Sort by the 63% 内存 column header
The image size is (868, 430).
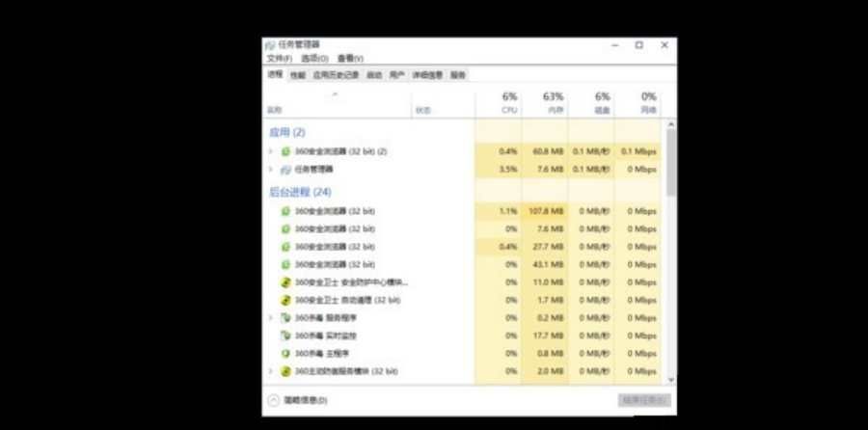(x=545, y=103)
